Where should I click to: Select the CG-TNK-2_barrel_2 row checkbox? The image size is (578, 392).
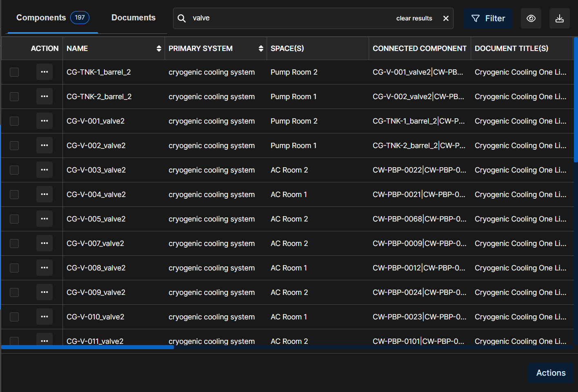14,97
